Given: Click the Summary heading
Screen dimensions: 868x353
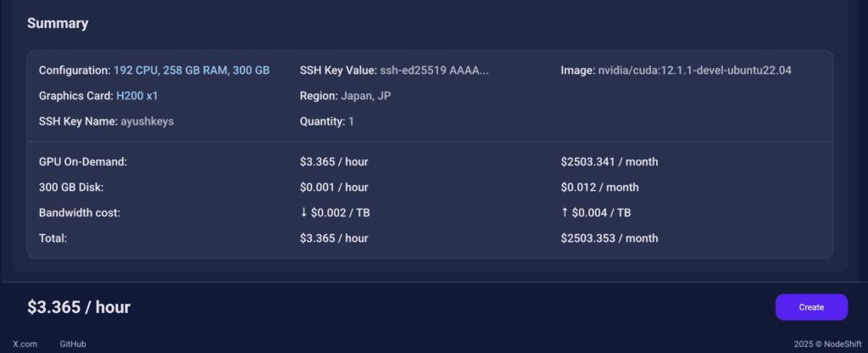Looking at the screenshot, I should point(58,23).
